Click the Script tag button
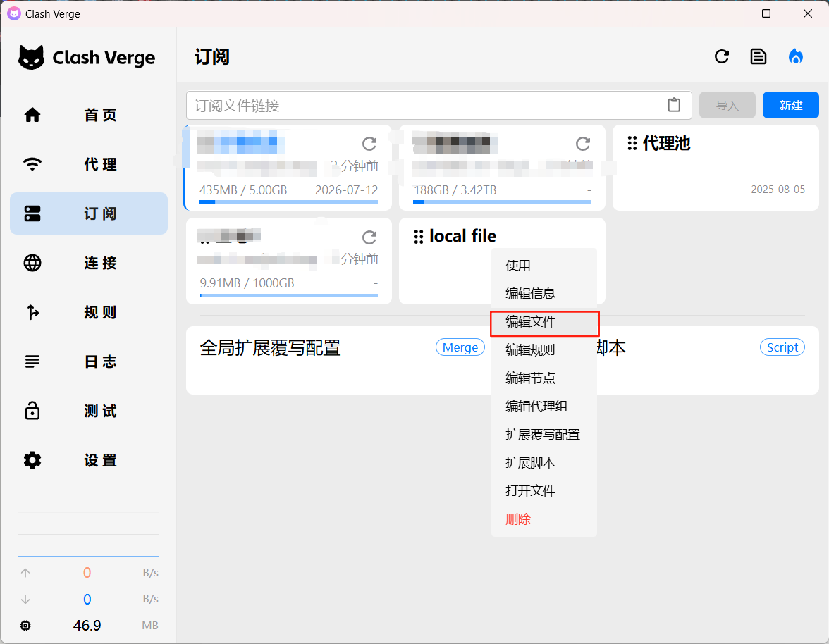Screen dimensions: 829x644 782,347
